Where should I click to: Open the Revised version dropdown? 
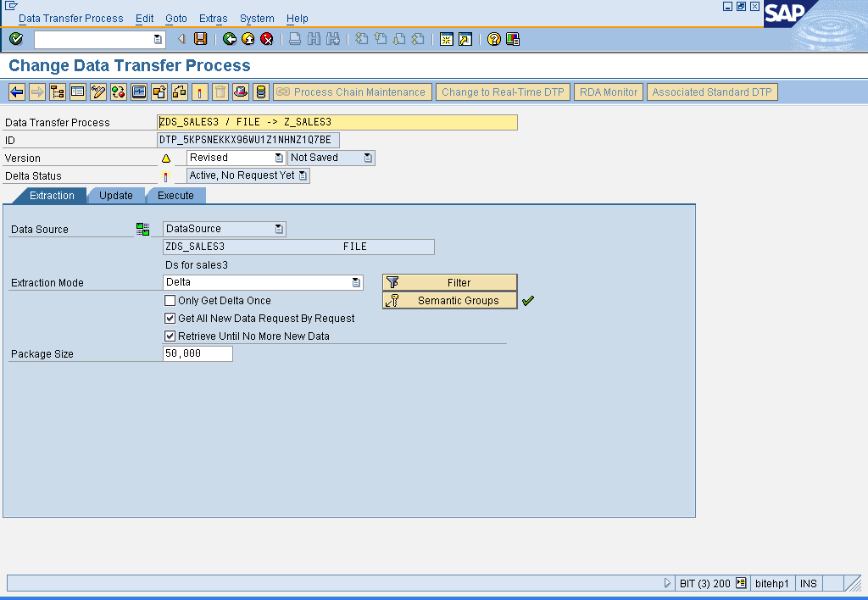279,158
